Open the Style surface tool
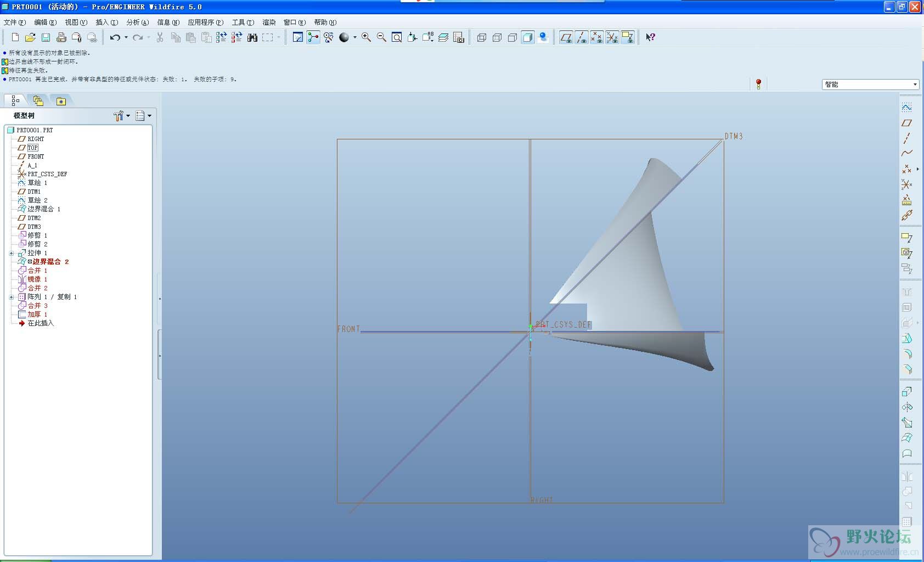The height and width of the screenshot is (562, 924). 907,453
